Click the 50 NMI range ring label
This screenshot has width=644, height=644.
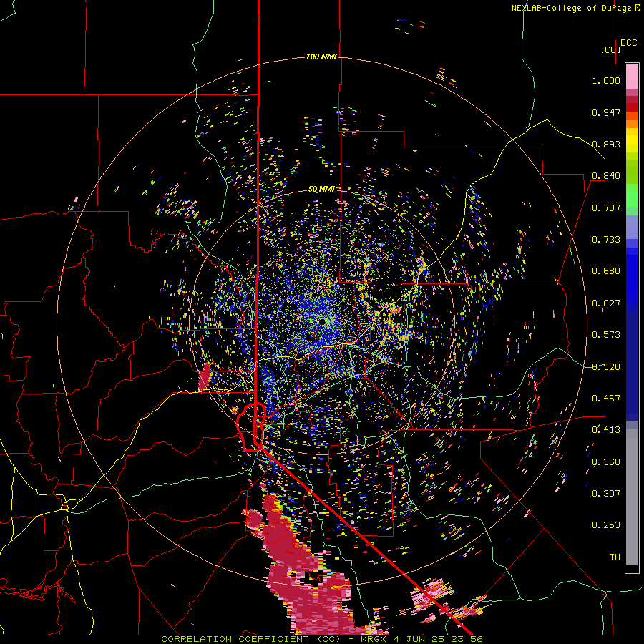[x=321, y=189]
